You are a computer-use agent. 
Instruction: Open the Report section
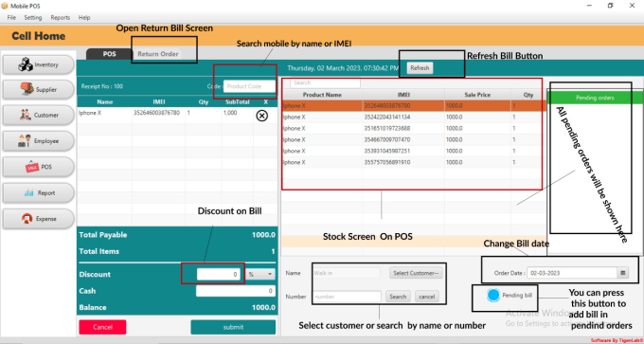click(x=39, y=192)
